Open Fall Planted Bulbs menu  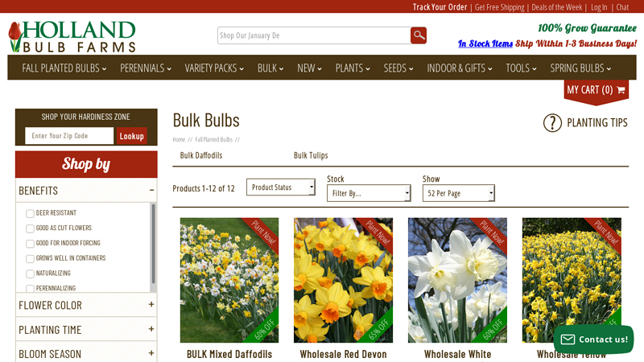(x=64, y=68)
